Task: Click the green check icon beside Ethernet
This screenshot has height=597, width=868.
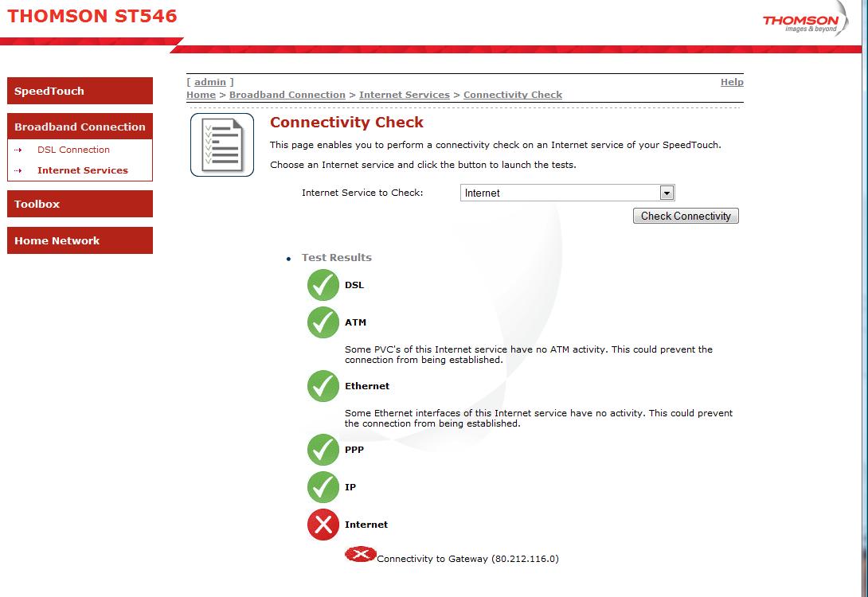Action: (x=323, y=385)
